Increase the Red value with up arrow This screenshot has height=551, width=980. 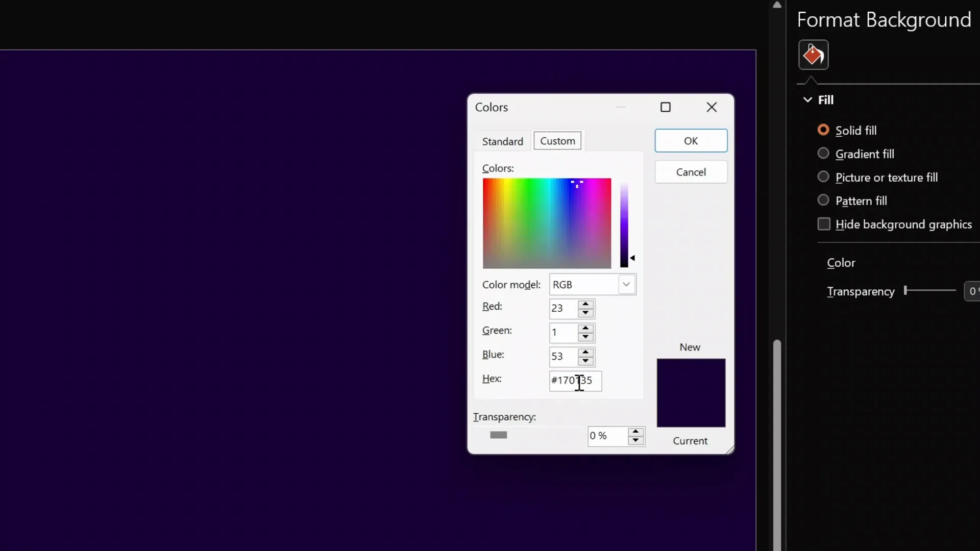pos(585,304)
